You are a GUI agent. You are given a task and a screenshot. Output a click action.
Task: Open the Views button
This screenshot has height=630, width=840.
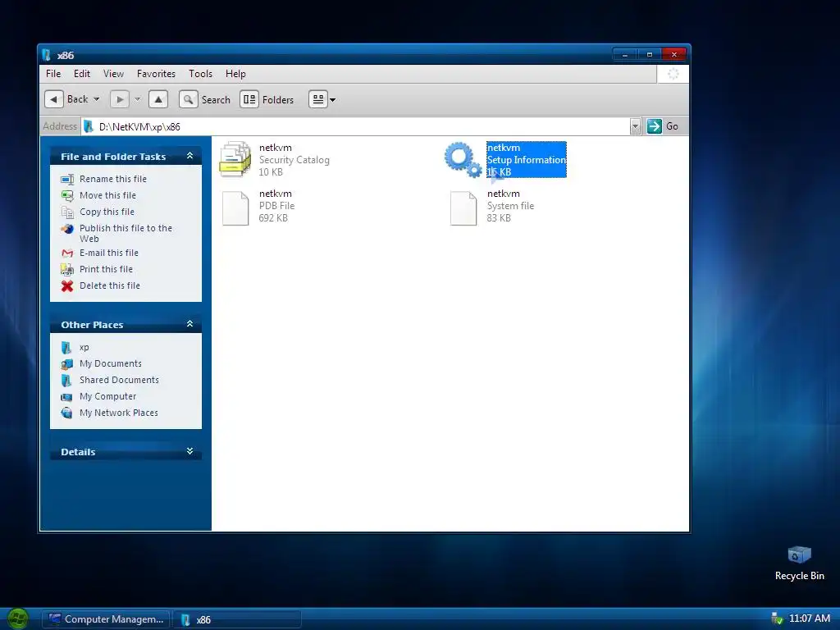click(x=318, y=99)
